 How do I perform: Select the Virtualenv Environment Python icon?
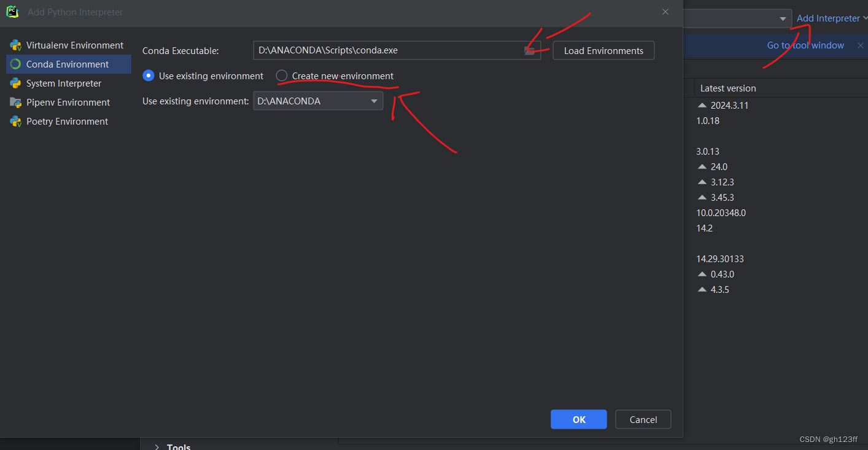click(15, 45)
